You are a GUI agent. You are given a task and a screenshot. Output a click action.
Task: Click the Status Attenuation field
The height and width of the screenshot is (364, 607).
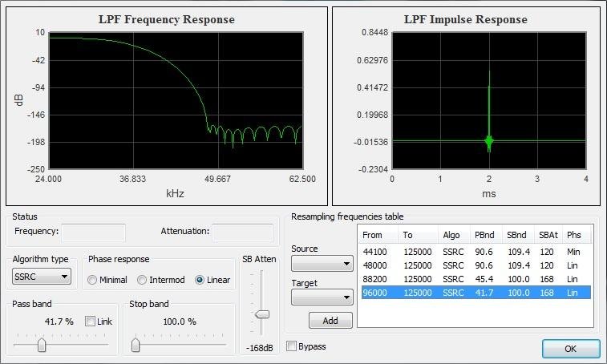coord(242,233)
